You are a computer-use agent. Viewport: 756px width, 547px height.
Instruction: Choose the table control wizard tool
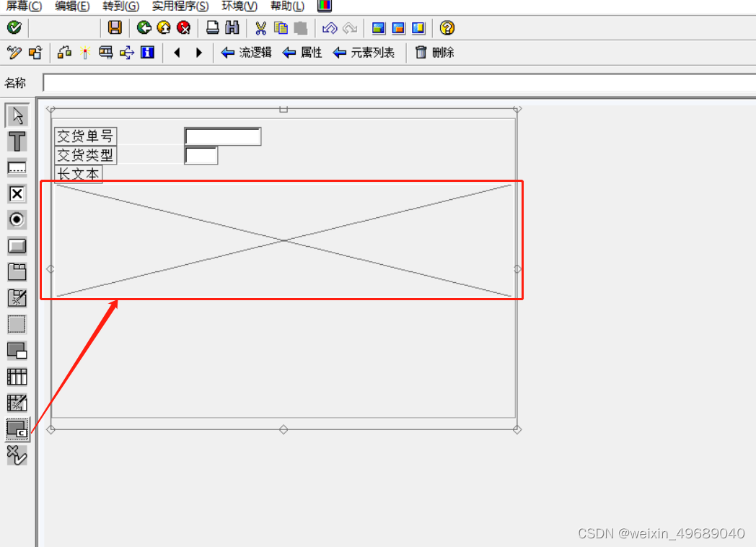pos(17,403)
